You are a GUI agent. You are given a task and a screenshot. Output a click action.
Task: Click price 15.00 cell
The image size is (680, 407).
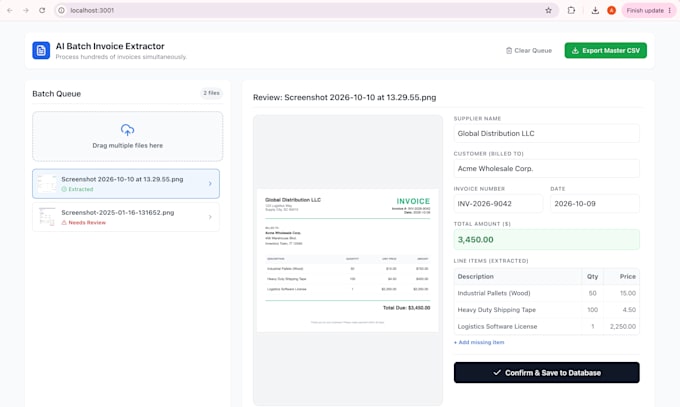(x=621, y=293)
